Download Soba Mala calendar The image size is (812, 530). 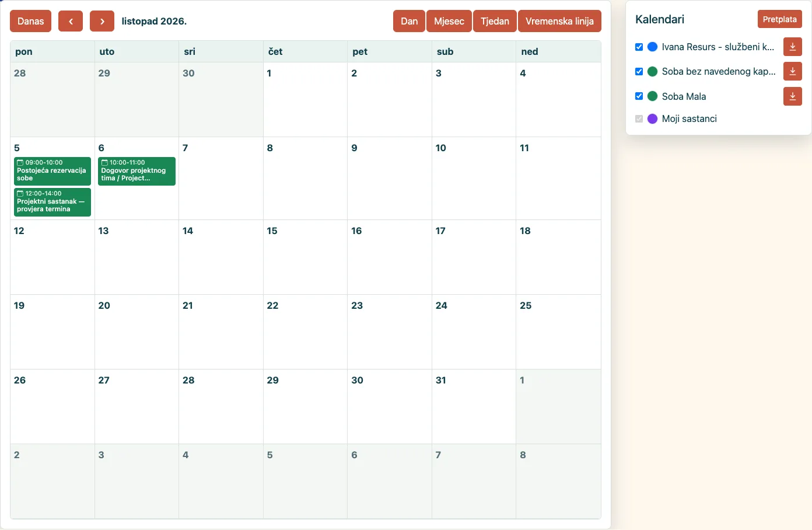[793, 96]
